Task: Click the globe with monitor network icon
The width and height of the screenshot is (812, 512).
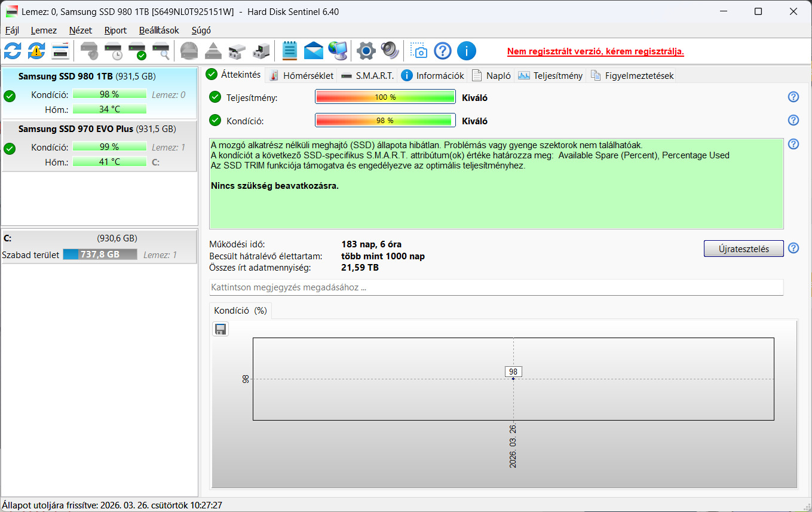Action: (338, 51)
